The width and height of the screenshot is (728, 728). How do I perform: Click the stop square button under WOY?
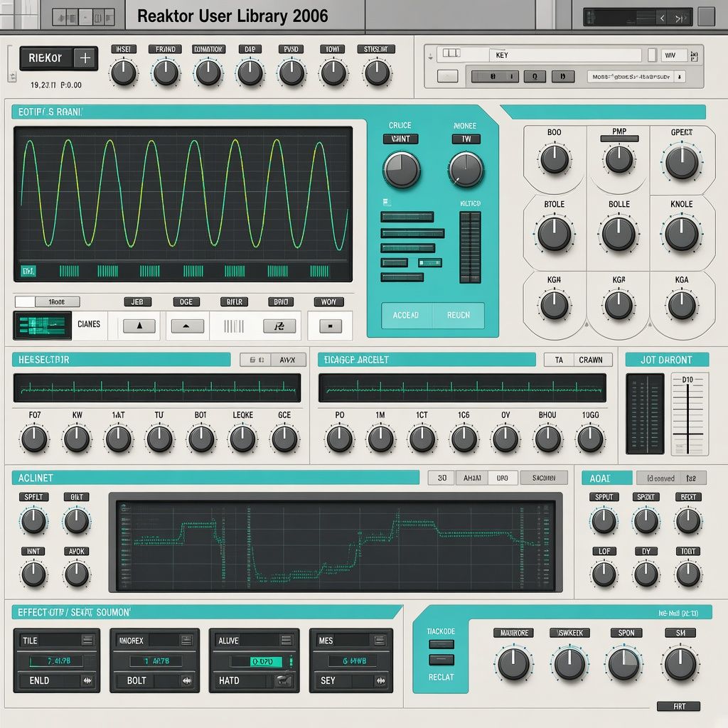331,326
